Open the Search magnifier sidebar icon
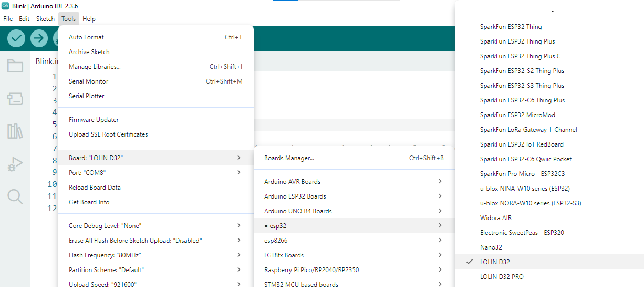Image resolution: width=644 pixels, height=291 pixels. click(15, 197)
